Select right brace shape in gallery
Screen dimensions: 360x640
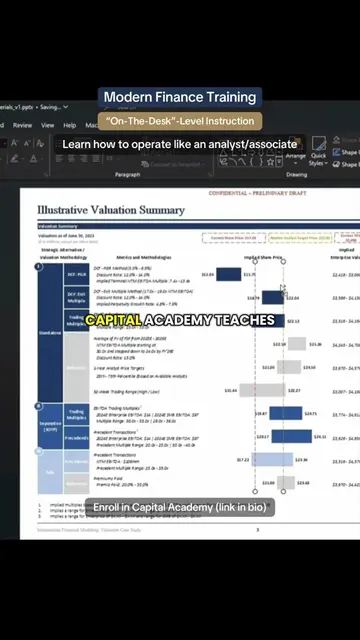point(260,162)
